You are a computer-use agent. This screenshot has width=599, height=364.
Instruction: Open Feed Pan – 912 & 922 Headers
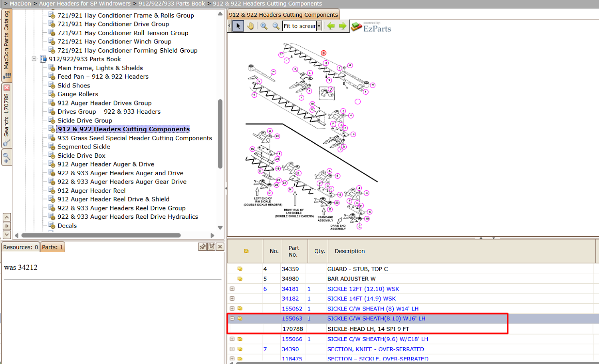click(x=103, y=77)
